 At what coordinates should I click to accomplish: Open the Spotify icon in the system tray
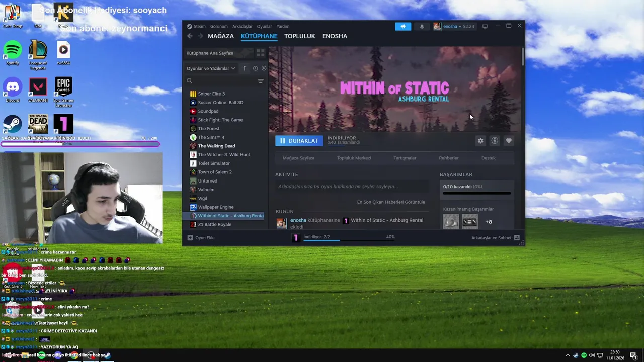(584, 355)
